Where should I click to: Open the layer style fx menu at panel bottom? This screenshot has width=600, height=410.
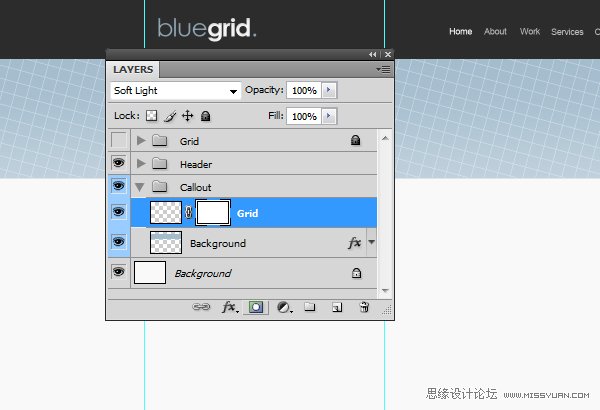pyautogui.click(x=230, y=307)
